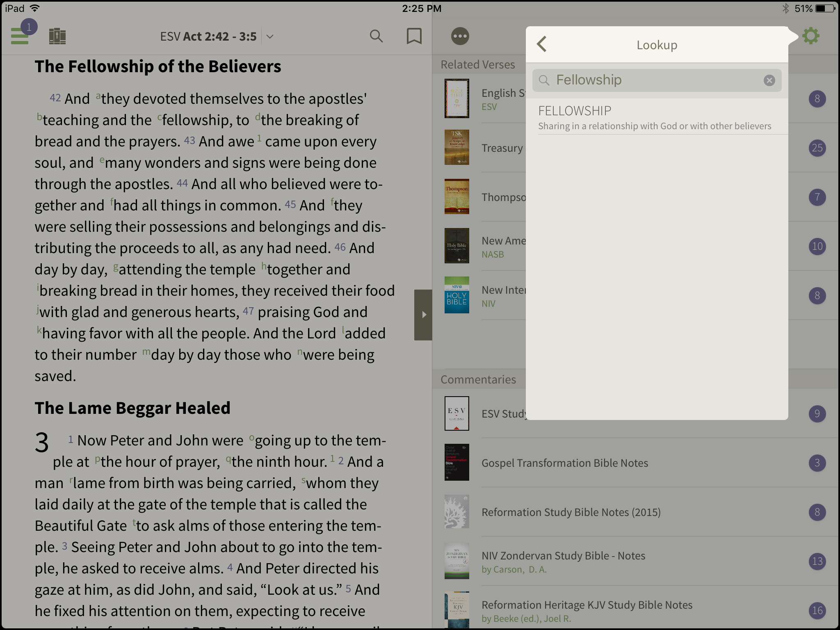The width and height of the screenshot is (840, 630).
Task: Tap the search magnifier in the Bible toolbar
Action: [x=376, y=36]
